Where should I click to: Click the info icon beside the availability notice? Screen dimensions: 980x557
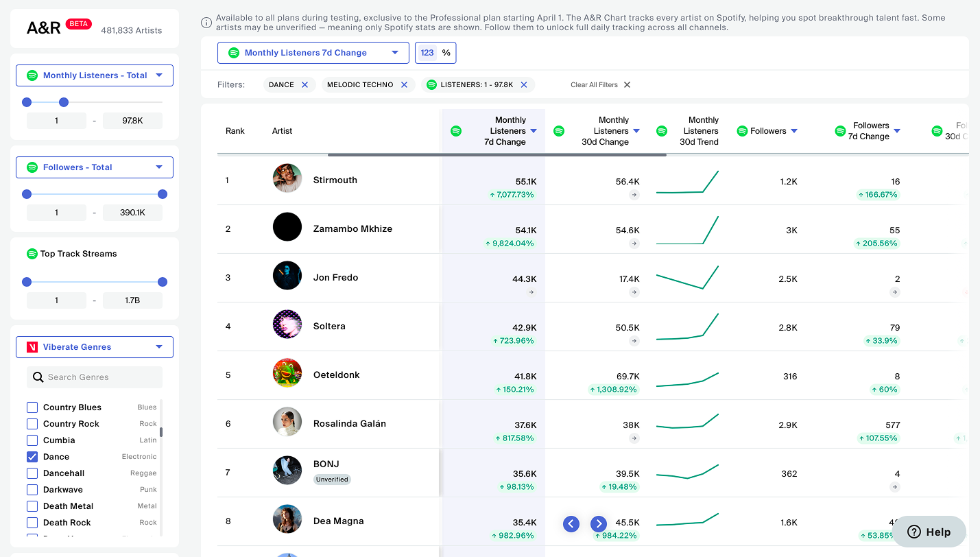click(x=206, y=23)
